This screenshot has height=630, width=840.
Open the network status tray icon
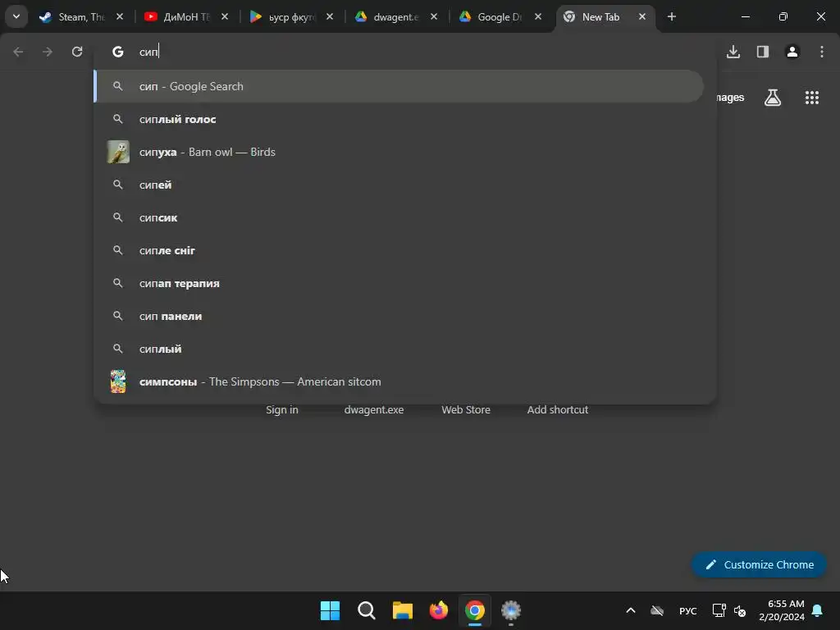click(719, 610)
